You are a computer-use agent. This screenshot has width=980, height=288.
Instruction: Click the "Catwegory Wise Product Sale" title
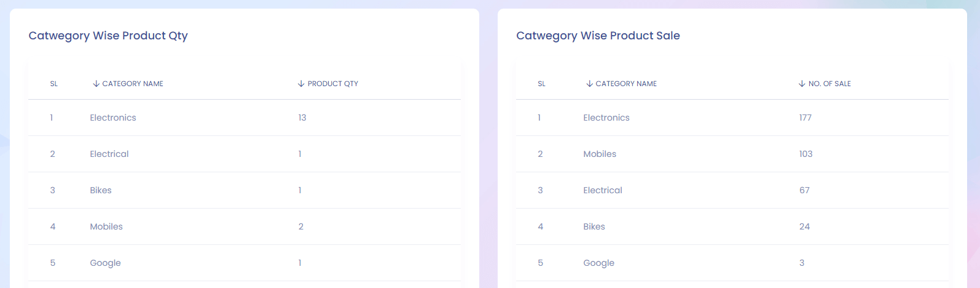point(598,36)
